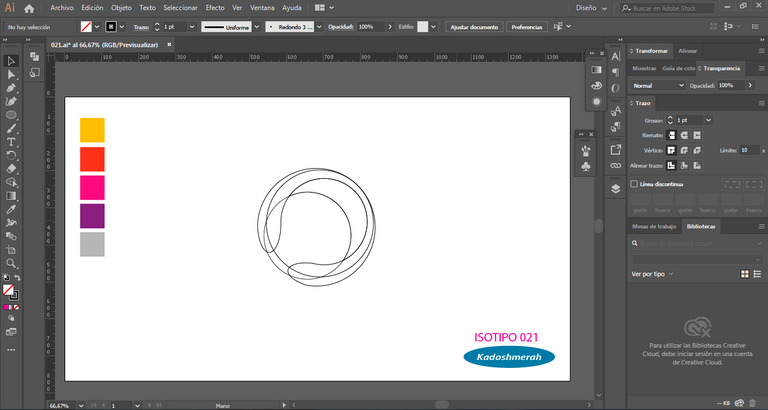Open the Paragraph panel icon
This screenshot has width=768, height=410.
tap(616, 72)
